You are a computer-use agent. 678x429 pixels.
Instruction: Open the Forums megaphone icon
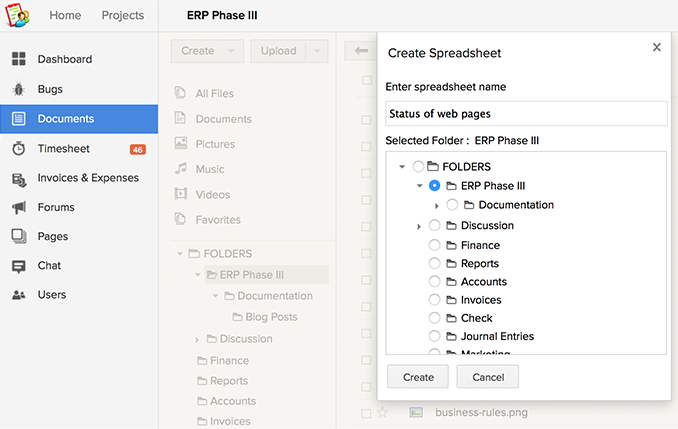[x=19, y=208]
